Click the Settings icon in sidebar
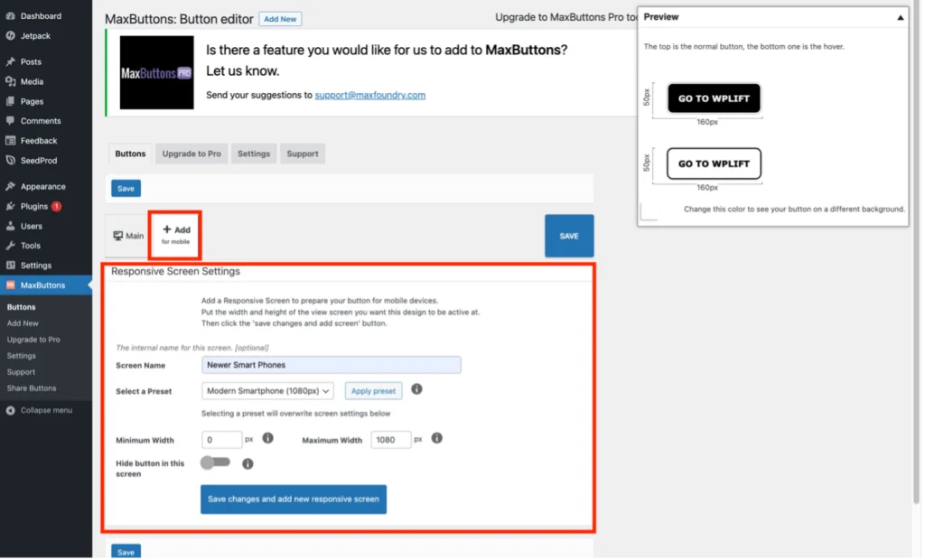This screenshot has height=560, width=925. tap(11, 266)
